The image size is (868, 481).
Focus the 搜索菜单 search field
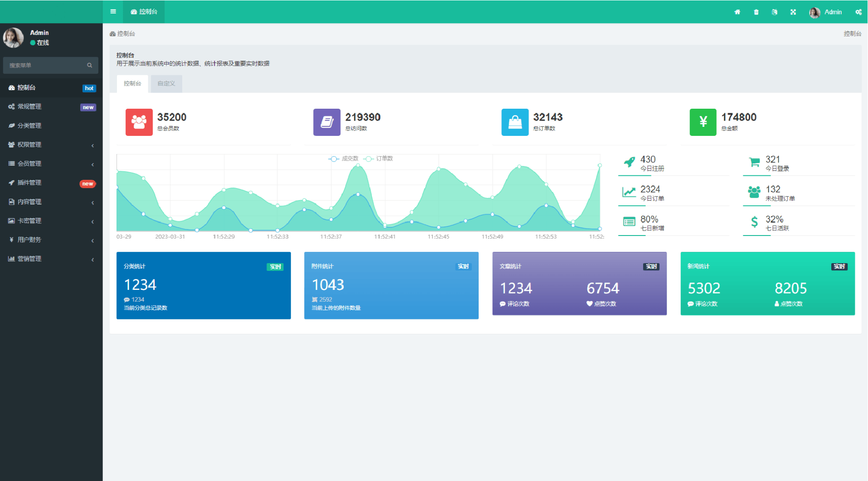click(45, 65)
